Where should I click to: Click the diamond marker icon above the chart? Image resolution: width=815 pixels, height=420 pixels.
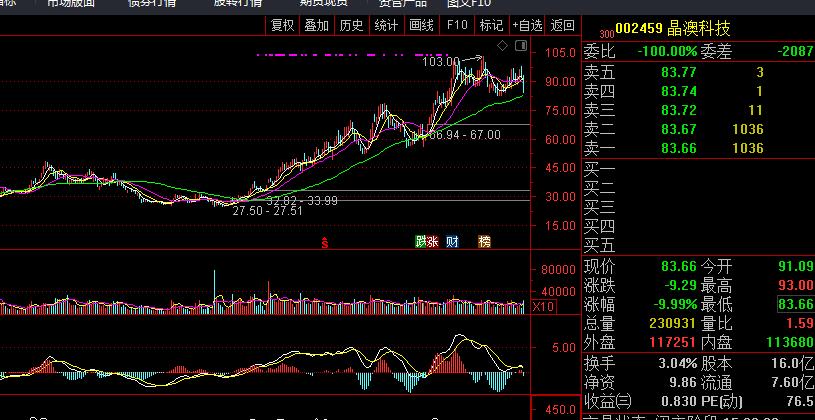tap(502, 46)
